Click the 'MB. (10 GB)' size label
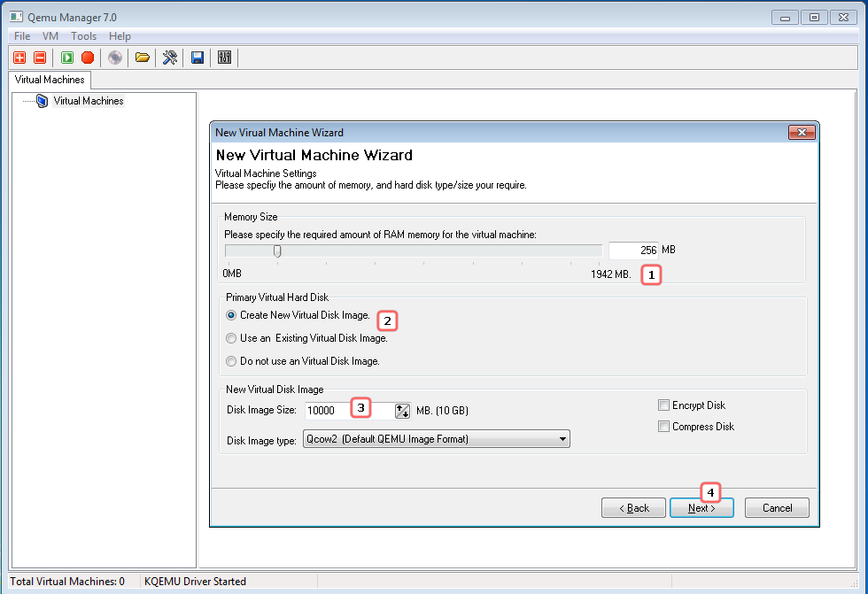 click(x=442, y=411)
